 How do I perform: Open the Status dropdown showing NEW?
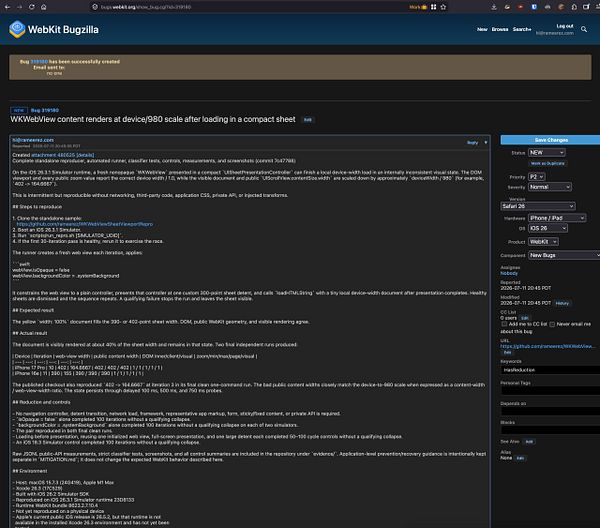coord(546,152)
